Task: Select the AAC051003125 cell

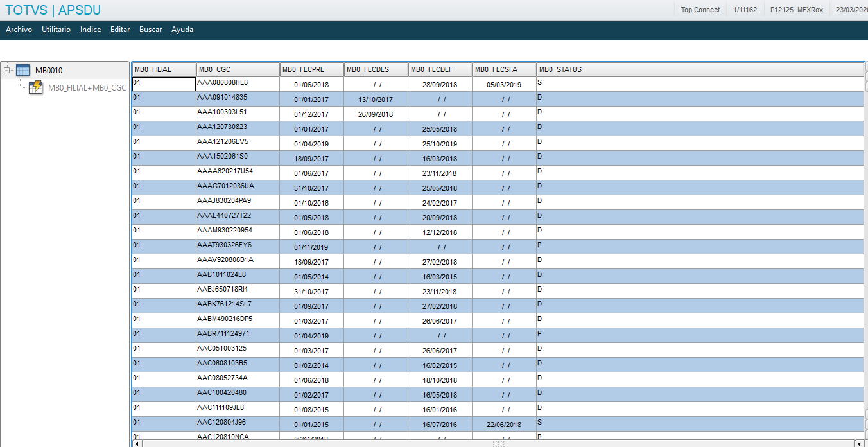Action: (238, 350)
